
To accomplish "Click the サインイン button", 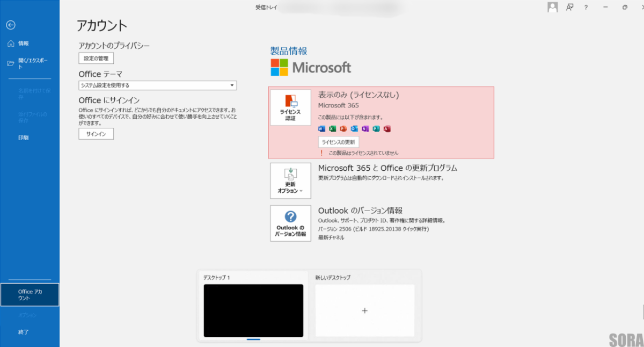I will (x=96, y=134).
